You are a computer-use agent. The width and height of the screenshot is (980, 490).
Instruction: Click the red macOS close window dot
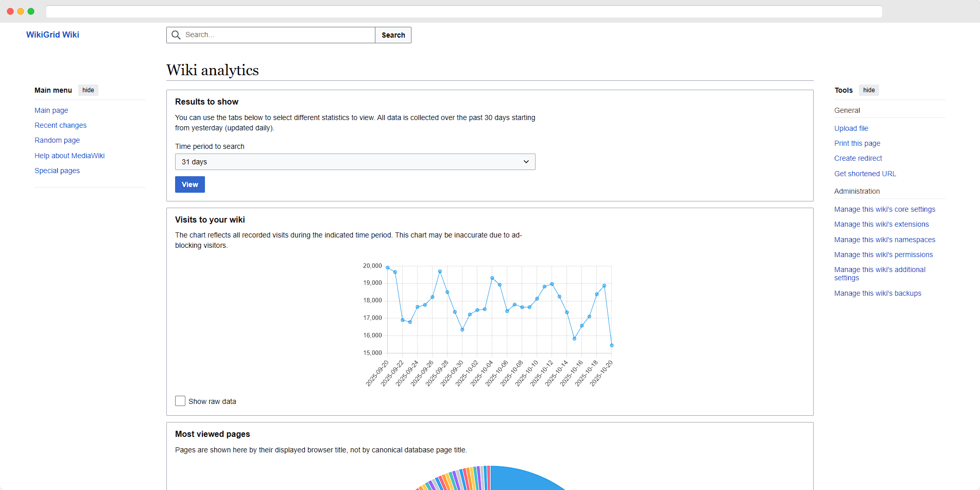(x=10, y=11)
